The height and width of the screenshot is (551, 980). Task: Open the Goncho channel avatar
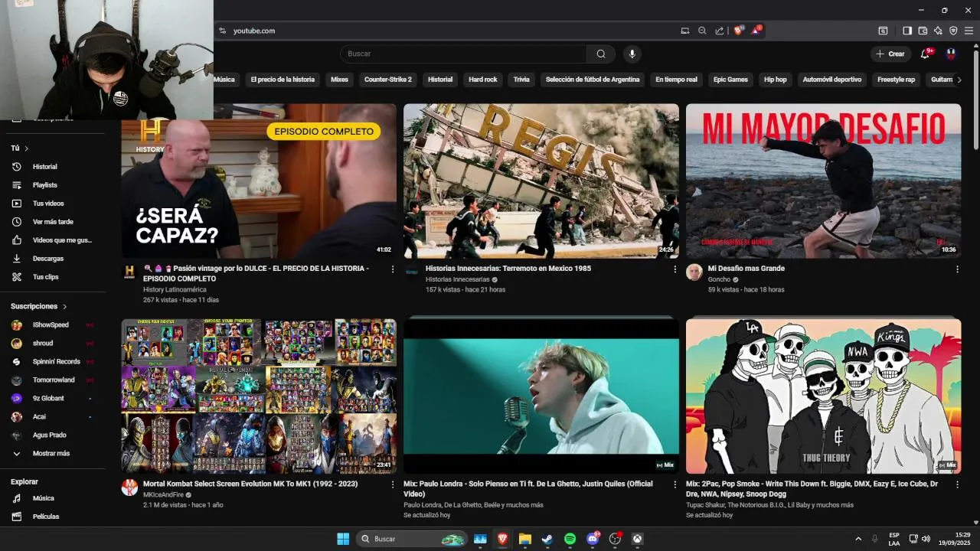click(x=694, y=272)
